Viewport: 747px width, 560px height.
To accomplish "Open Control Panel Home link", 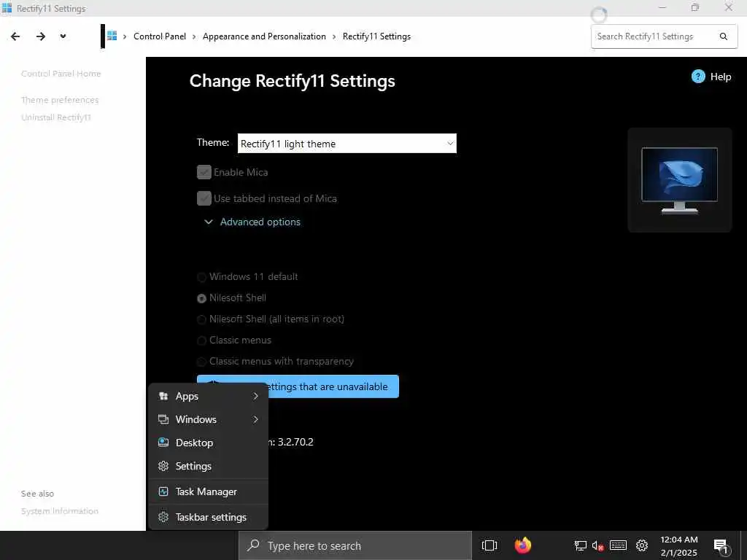I will coord(61,74).
